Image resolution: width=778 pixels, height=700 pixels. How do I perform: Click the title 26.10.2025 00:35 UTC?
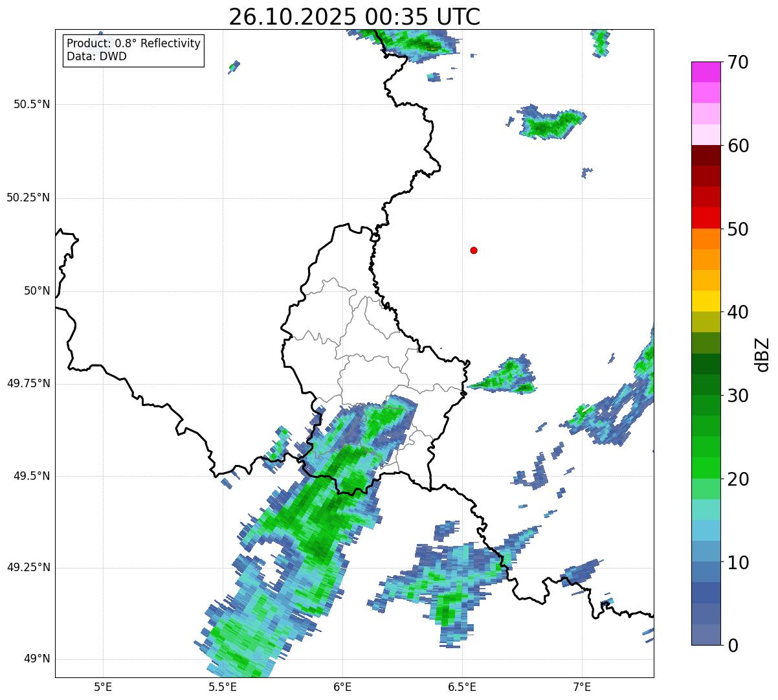[x=355, y=16]
